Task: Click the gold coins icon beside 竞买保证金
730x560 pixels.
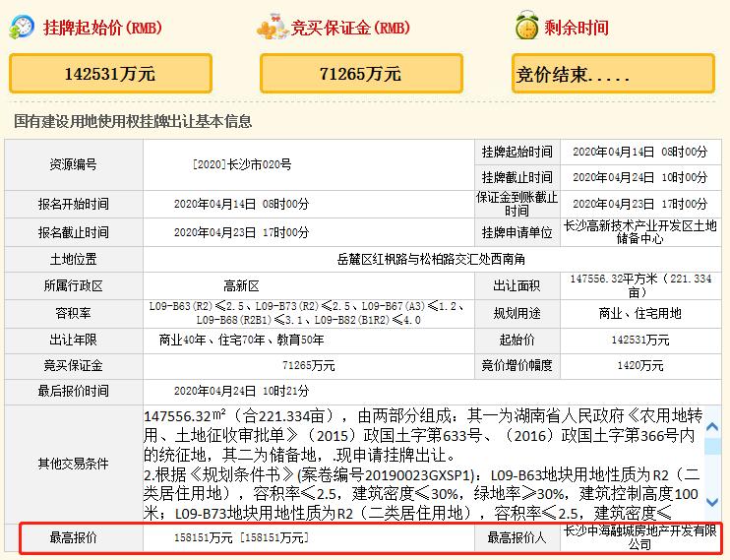Action: click(272, 27)
